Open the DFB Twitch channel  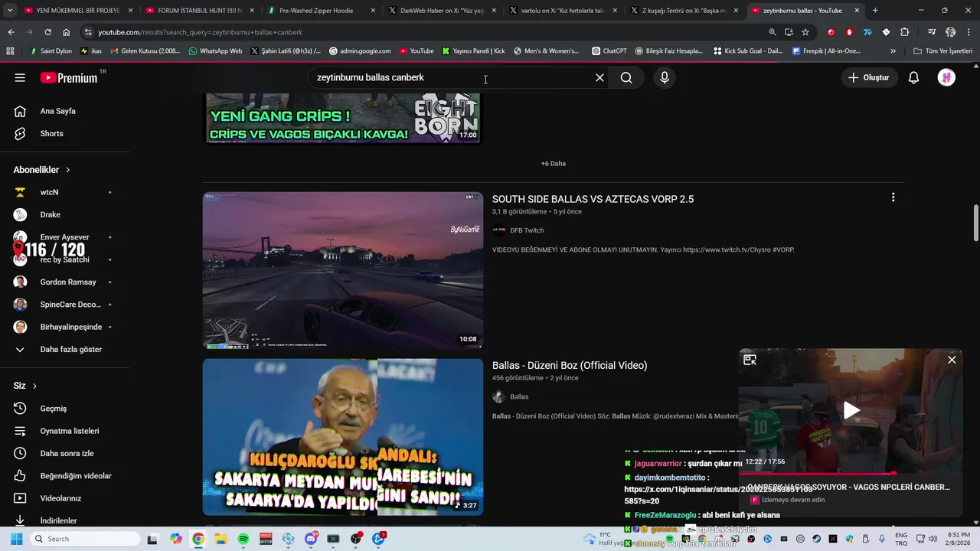pos(527,230)
